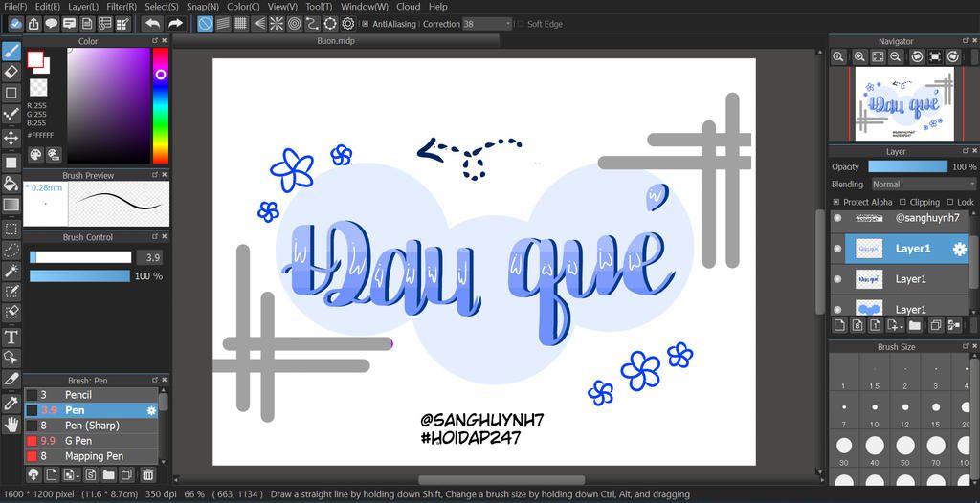
Task: Open the color palette icon under RGB values
Action: (36, 154)
